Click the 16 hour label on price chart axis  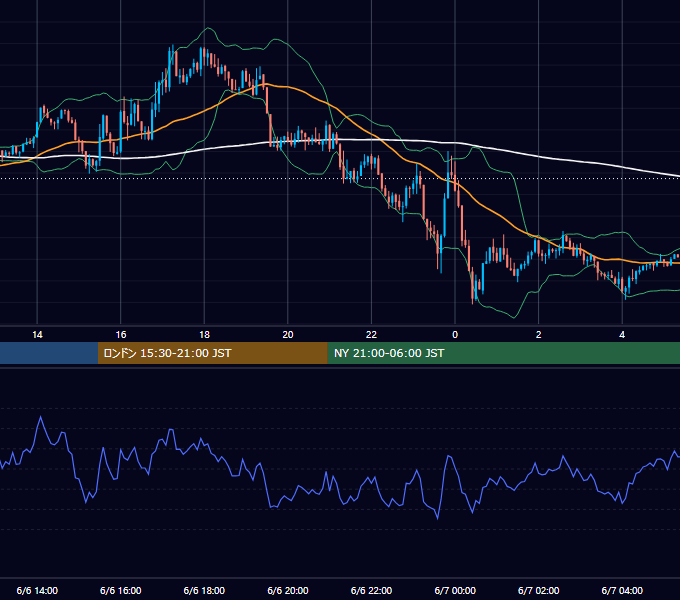pyautogui.click(x=121, y=335)
